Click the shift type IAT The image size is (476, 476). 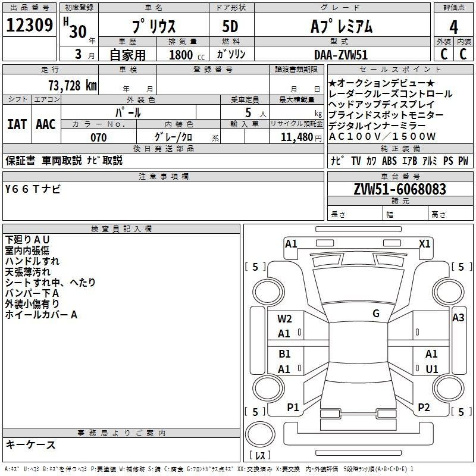click(x=17, y=124)
